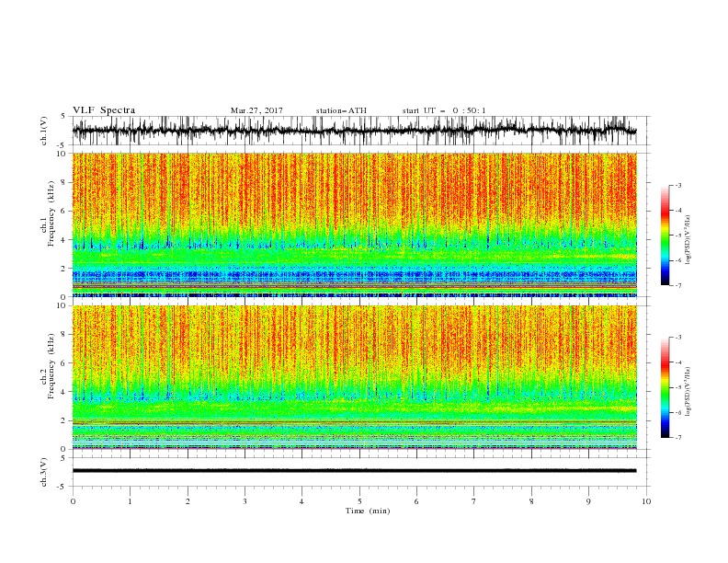Image resolution: width=728 pixels, height=563 pixels.
Task: Click the "Time (min)" axis label
Action: (x=368, y=511)
